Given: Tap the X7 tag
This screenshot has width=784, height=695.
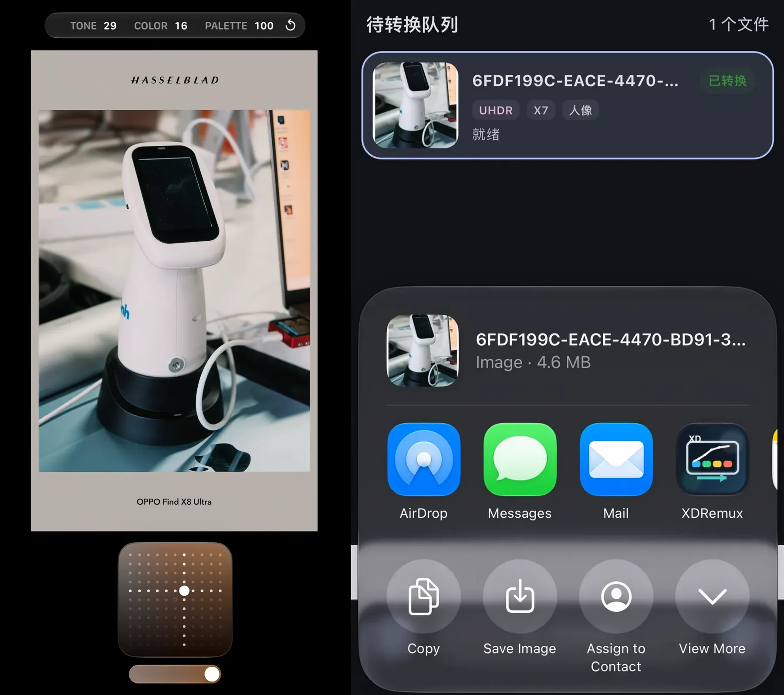Looking at the screenshot, I should (541, 110).
